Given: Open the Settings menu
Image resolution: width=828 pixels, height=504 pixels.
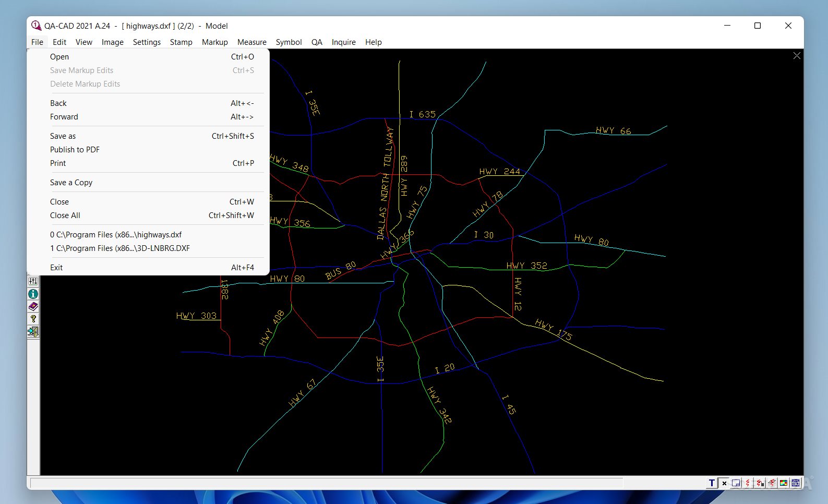Looking at the screenshot, I should (x=147, y=42).
